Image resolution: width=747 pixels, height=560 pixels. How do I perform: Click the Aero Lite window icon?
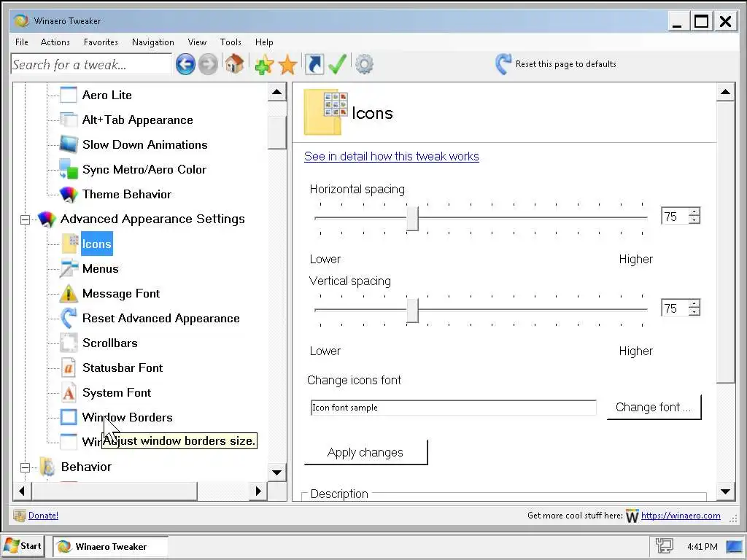(x=68, y=95)
